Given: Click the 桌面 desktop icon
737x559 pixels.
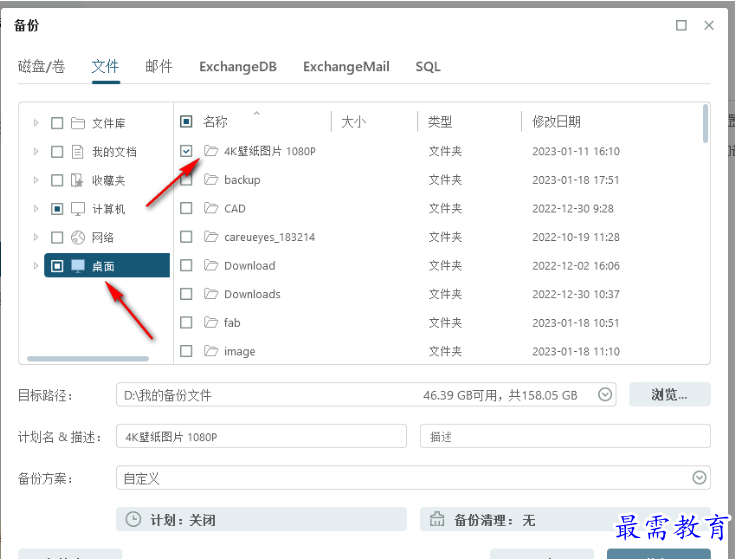Looking at the screenshot, I should pos(78,266).
